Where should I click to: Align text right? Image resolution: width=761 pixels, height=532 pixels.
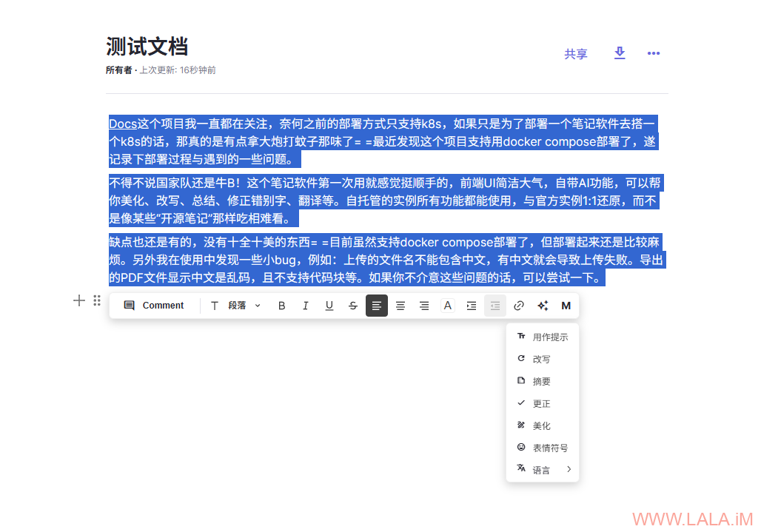coord(424,306)
